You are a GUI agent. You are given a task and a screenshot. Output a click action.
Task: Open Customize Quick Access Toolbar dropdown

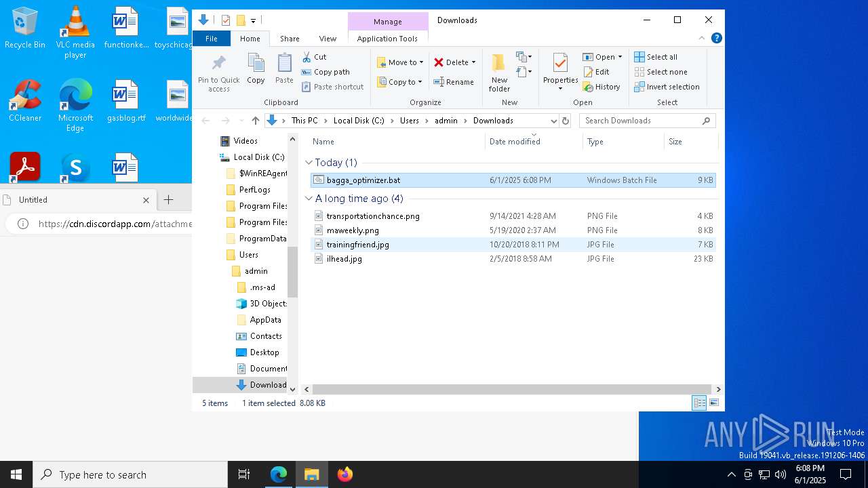point(253,21)
